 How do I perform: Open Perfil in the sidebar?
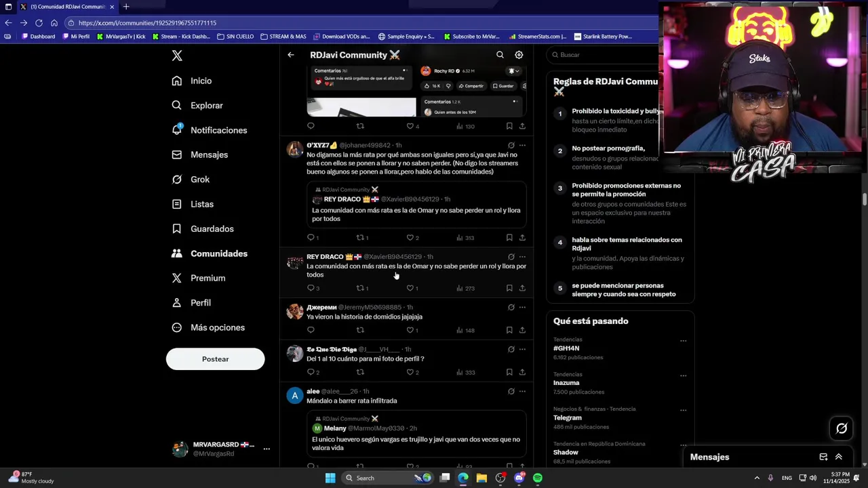191,303
